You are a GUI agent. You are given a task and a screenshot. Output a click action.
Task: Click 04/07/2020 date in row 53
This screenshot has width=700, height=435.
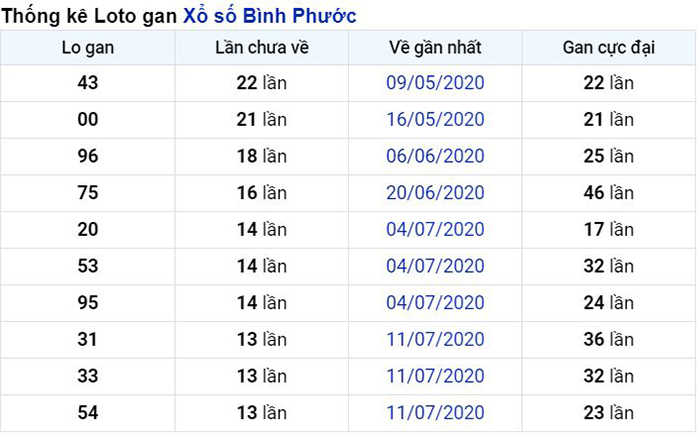435,266
